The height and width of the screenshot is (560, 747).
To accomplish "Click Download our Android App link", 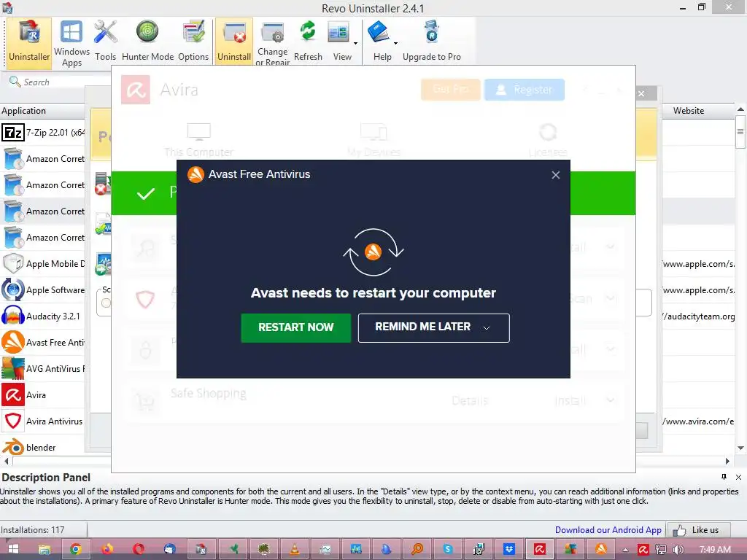I will pyautogui.click(x=608, y=529).
